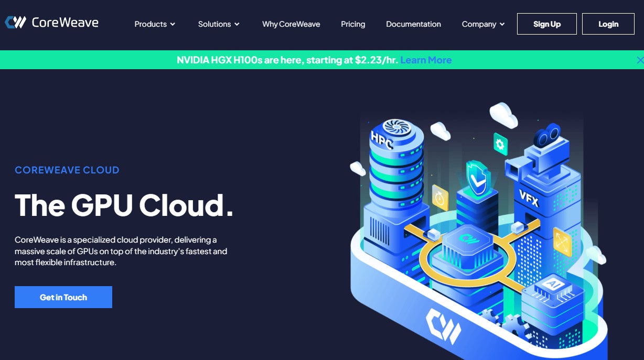This screenshot has width=644, height=360.
Task: Click the "The GPU Cloud." headline
Action: (x=124, y=205)
